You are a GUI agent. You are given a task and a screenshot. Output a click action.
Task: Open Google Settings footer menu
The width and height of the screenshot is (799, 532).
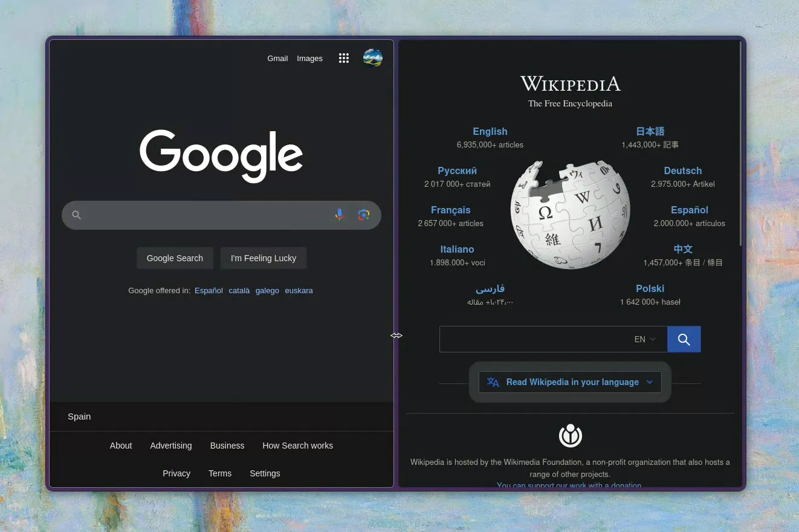pos(265,473)
